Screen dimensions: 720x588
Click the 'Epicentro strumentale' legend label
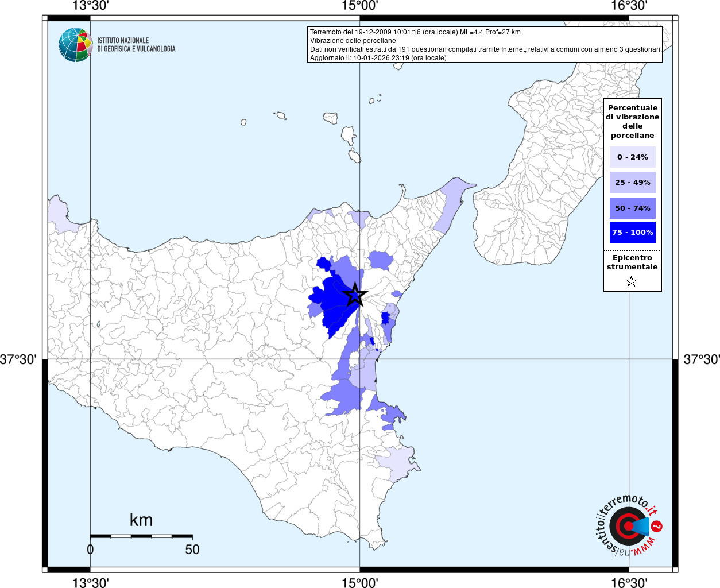[x=632, y=262]
